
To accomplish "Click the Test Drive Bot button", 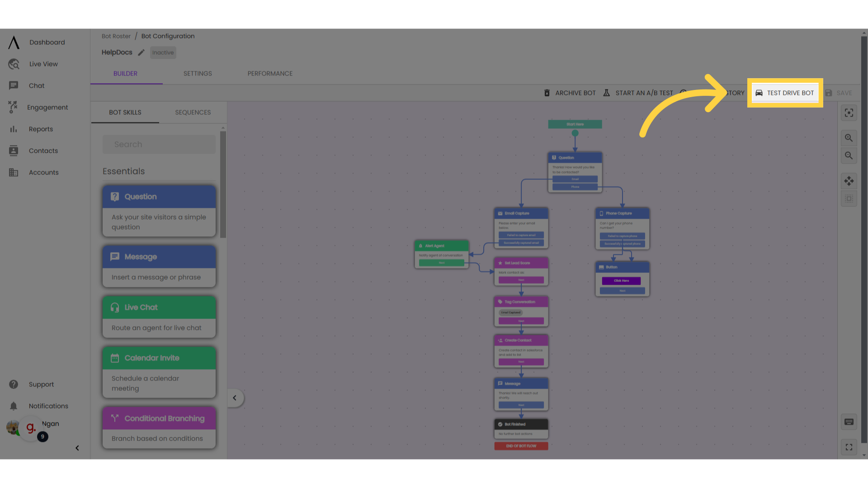I will [x=785, y=93].
